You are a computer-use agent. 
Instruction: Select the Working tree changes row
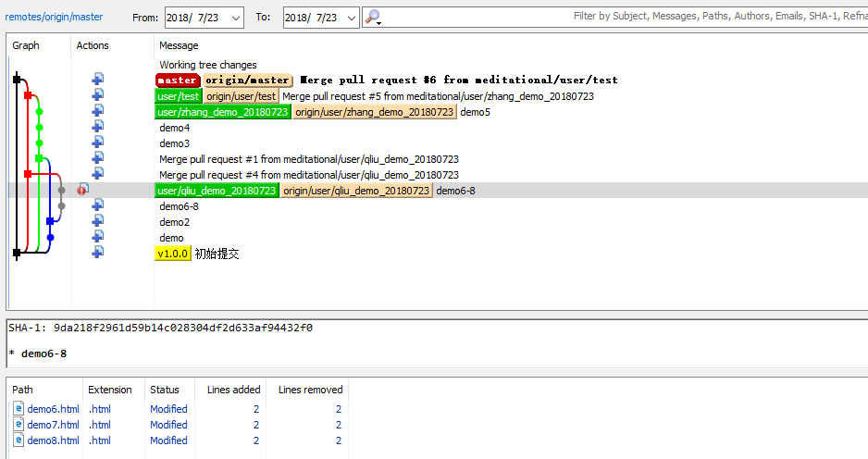208,65
